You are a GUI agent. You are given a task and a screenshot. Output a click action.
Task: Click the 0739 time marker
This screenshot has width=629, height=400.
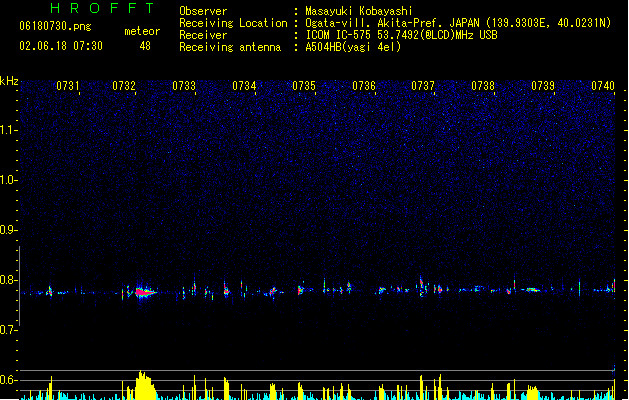click(543, 86)
